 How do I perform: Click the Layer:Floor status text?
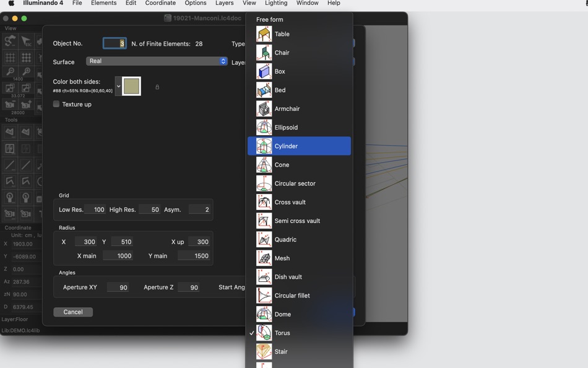coord(15,319)
